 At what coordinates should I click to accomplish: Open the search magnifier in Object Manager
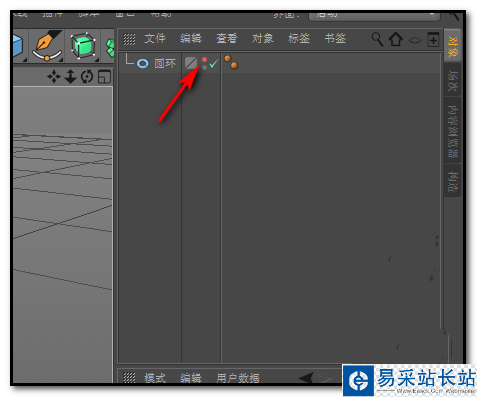(377, 39)
